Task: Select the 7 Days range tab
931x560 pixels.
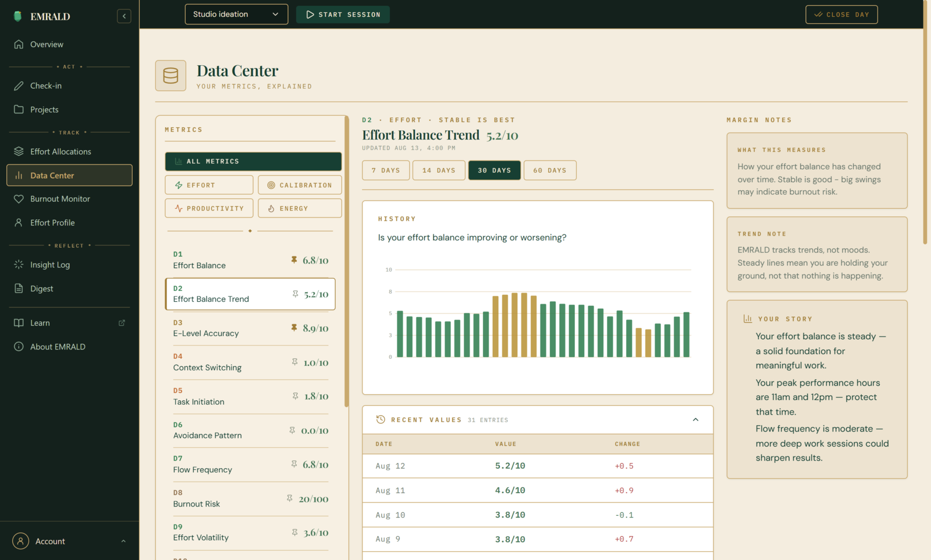Action: click(x=386, y=170)
